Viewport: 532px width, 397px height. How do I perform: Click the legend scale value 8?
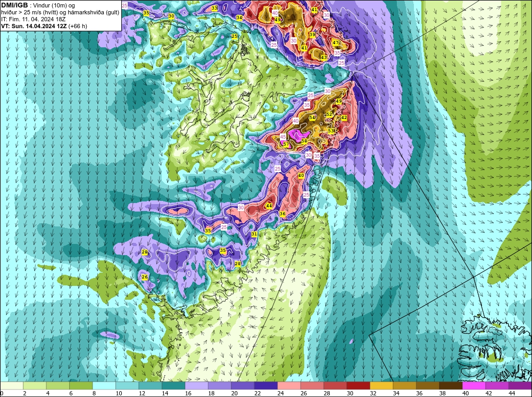pyautogui.click(x=94, y=393)
